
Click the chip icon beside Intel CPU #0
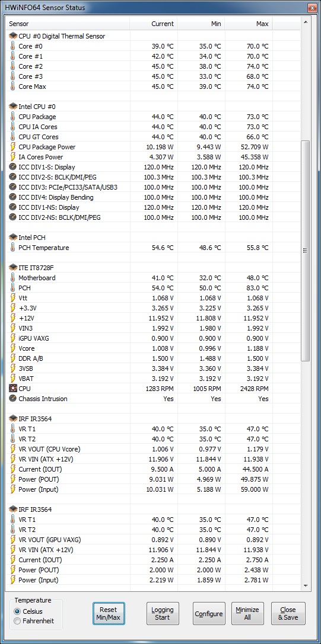pos(13,107)
